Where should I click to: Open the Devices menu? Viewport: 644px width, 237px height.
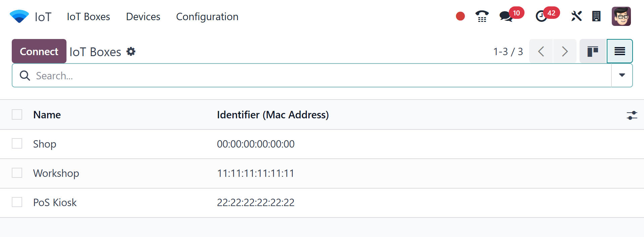[143, 16]
